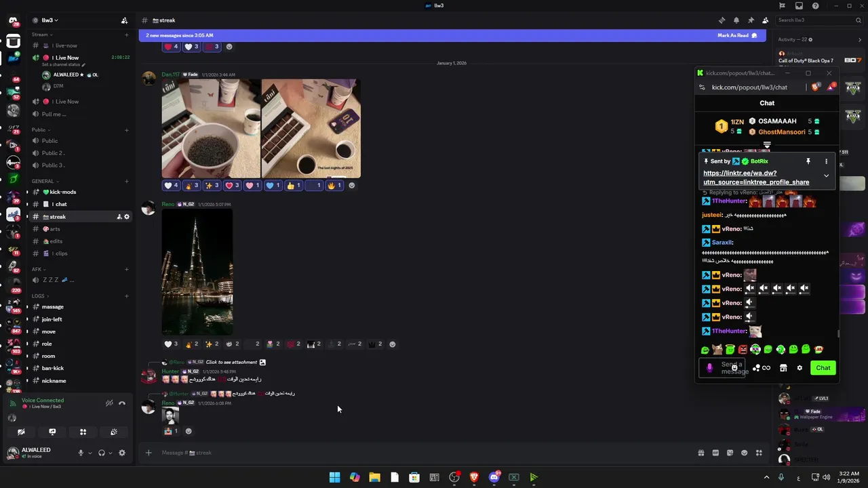Open the kick-mods channel
Screen dimensions: 868x488
tap(80, 192)
